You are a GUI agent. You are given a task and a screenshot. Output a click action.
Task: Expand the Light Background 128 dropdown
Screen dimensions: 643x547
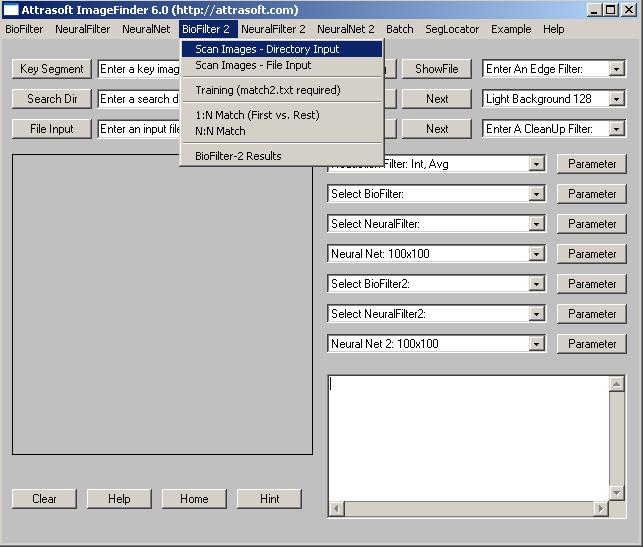click(616, 99)
